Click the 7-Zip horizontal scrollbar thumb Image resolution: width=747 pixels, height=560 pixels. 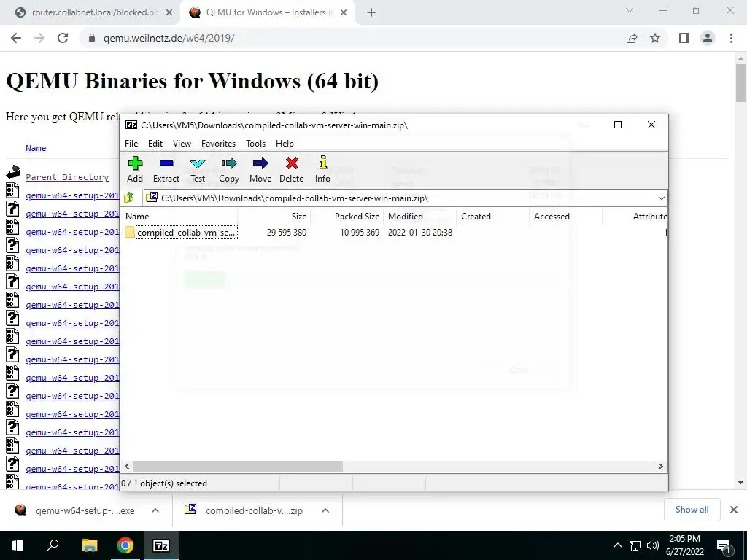tap(238, 466)
